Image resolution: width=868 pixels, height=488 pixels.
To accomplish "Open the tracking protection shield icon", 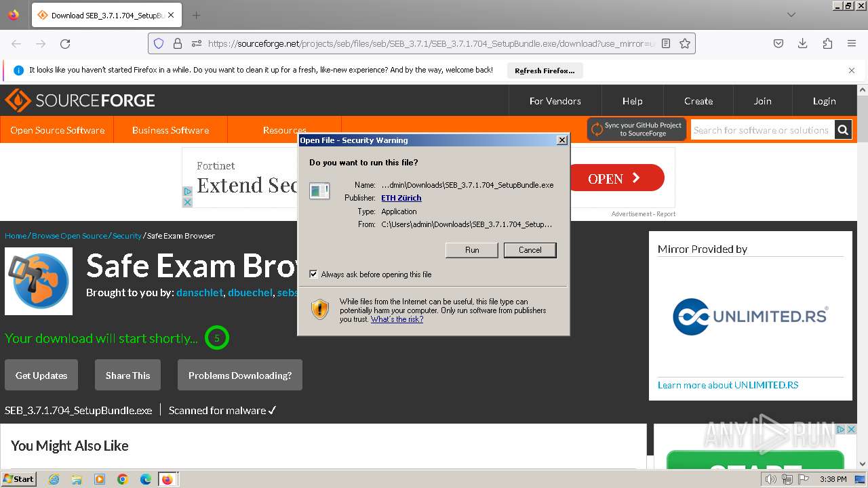I will tap(159, 43).
